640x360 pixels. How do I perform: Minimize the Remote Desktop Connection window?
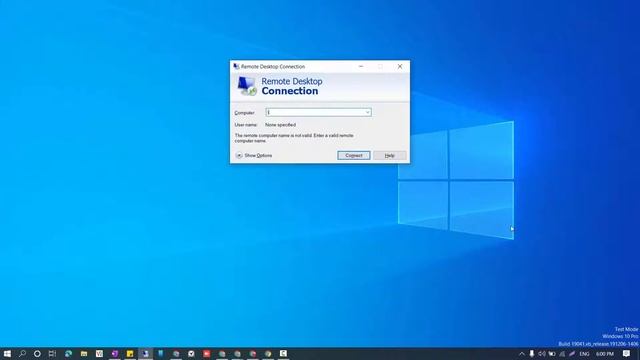coord(361,66)
